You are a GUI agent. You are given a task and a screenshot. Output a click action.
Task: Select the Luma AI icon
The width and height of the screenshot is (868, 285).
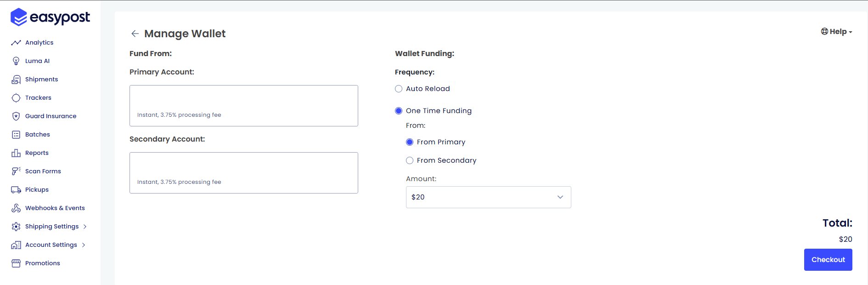coord(17,61)
